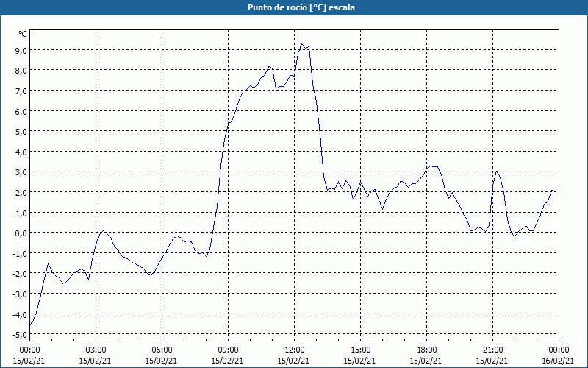588x368 pixels.
Task: Click the 00:00 time label above 16/02/21
Action: 559,350
